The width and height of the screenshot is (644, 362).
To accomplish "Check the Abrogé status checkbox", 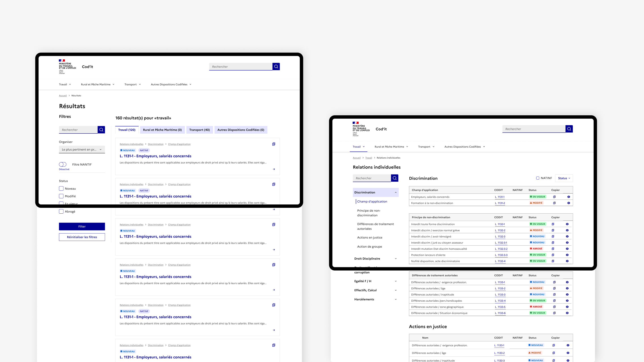I will tap(61, 211).
